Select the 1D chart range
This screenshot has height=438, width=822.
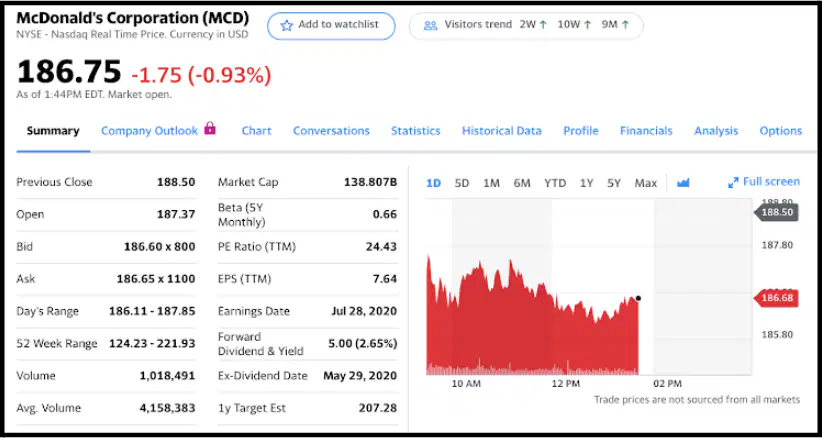click(x=434, y=183)
